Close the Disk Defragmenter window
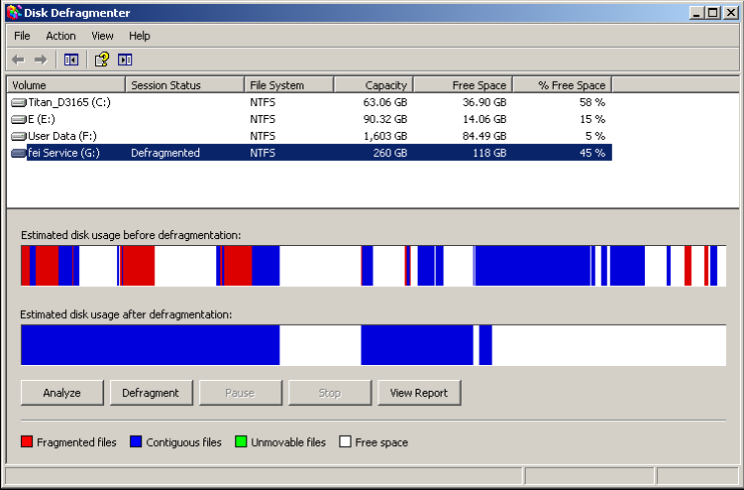 [731, 13]
